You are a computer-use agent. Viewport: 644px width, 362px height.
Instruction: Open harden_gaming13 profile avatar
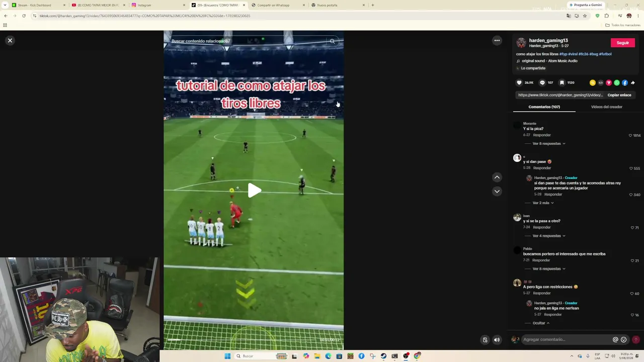521,43
